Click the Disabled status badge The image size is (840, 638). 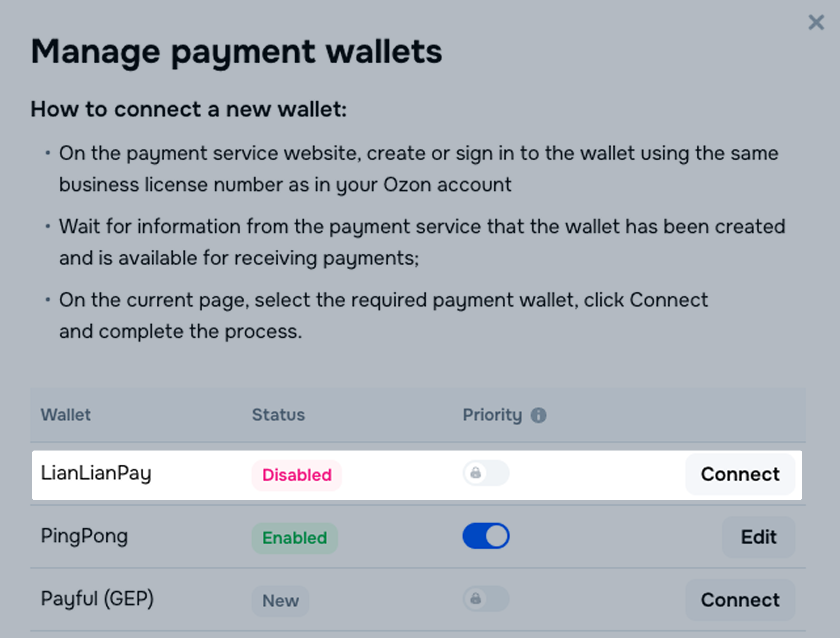(x=297, y=475)
